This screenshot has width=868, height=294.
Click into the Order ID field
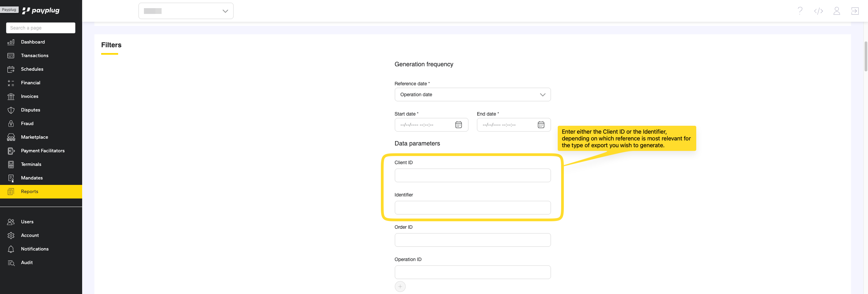[x=472, y=240]
